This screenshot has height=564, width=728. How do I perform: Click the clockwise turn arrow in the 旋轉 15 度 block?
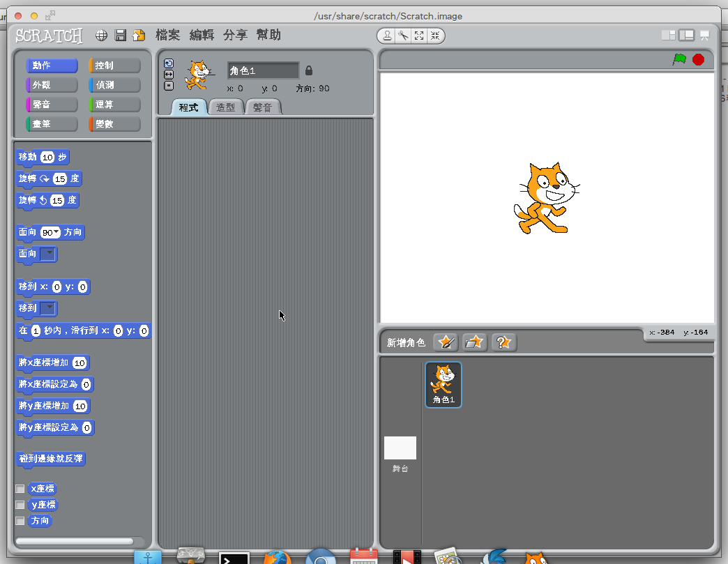pyautogui.click(x=45, y=178)
